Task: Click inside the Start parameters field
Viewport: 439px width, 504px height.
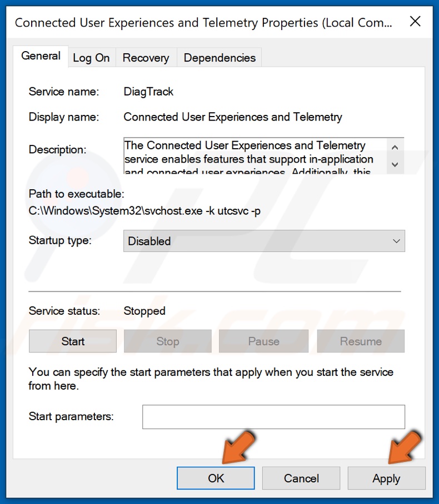Action: (x=273, y=416)
